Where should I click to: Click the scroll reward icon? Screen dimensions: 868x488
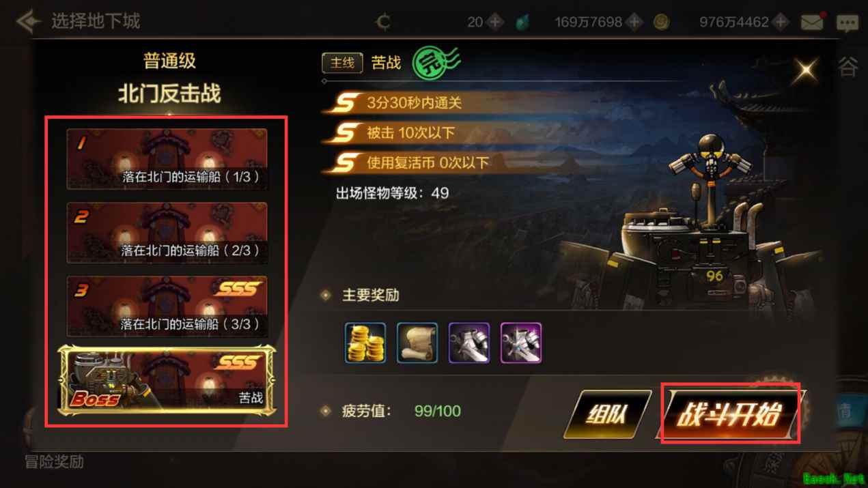(417, 343)
